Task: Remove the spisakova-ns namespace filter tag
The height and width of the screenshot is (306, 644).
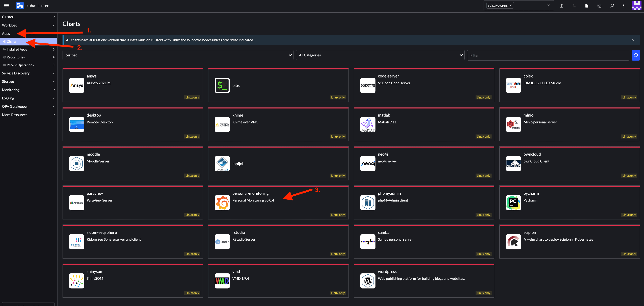Action: 511,6
